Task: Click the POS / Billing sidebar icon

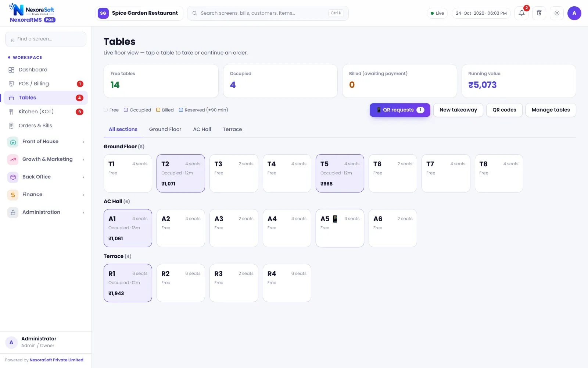Action: tap(11, 84)
